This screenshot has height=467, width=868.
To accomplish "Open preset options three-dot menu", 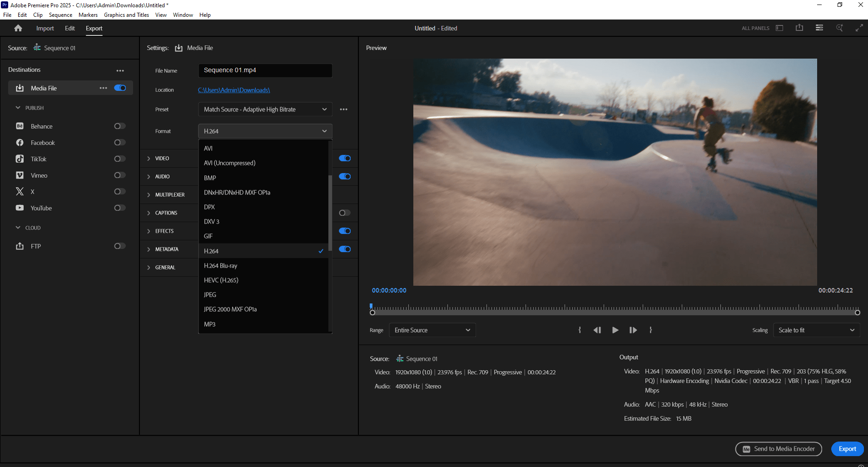I will click(x=343, y=109).
